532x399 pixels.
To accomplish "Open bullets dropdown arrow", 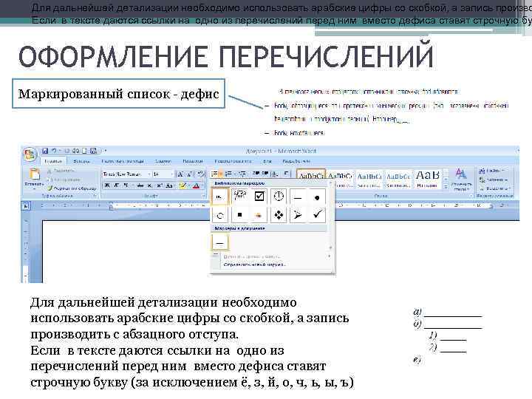I will point(221,174).
